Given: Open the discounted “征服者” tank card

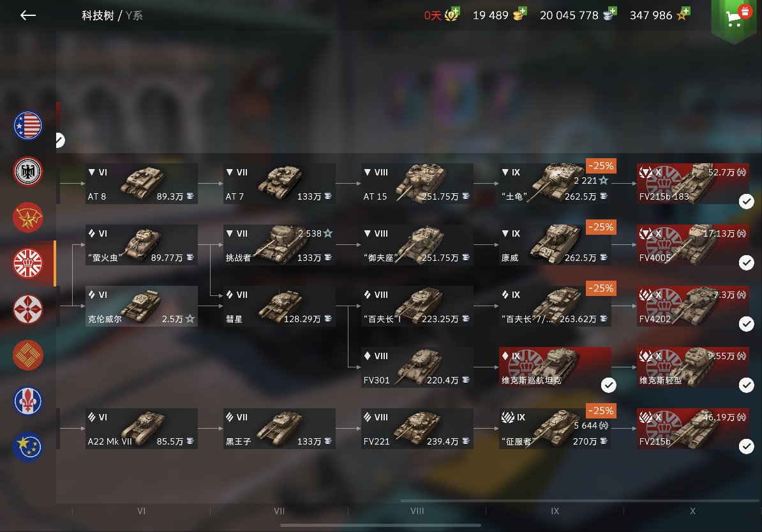Looking at the screenshot, I should (x=555, y=429).
